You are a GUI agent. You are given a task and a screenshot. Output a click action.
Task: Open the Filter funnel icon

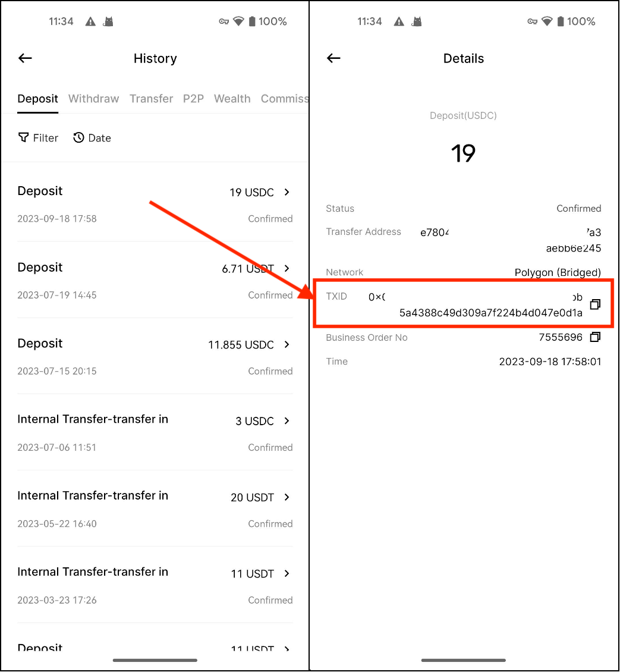24,138
